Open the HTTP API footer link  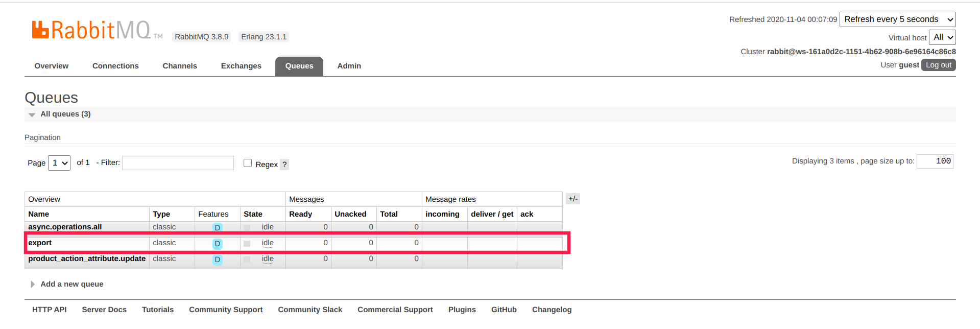50,310
